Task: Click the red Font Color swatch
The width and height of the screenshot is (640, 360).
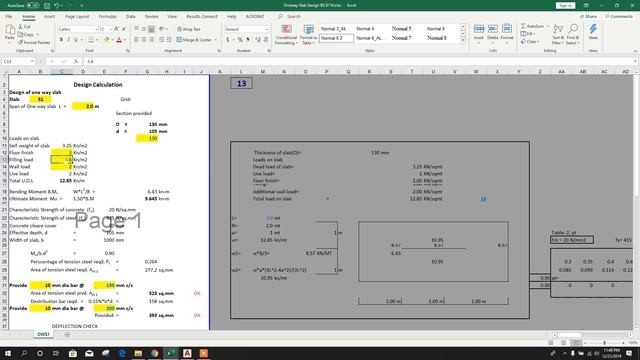Action: coord(119,40)
